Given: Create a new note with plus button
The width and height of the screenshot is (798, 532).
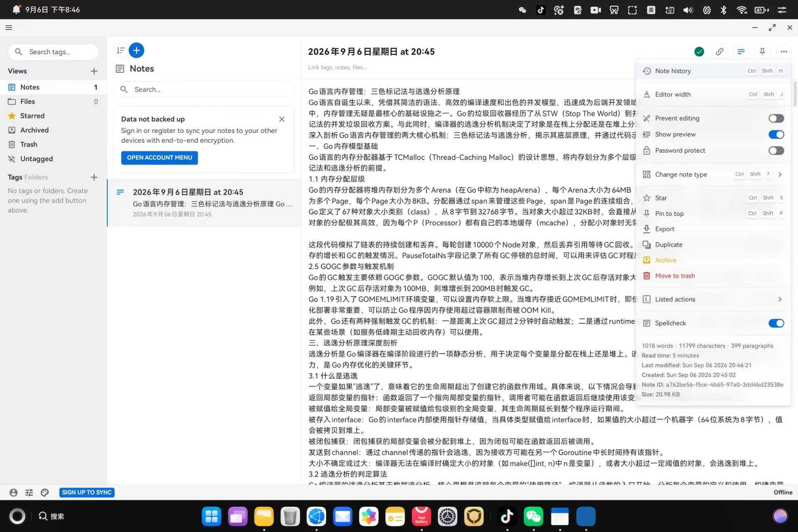Looking at the screenshot, I should pyautogui.click(x=136, y=50).
